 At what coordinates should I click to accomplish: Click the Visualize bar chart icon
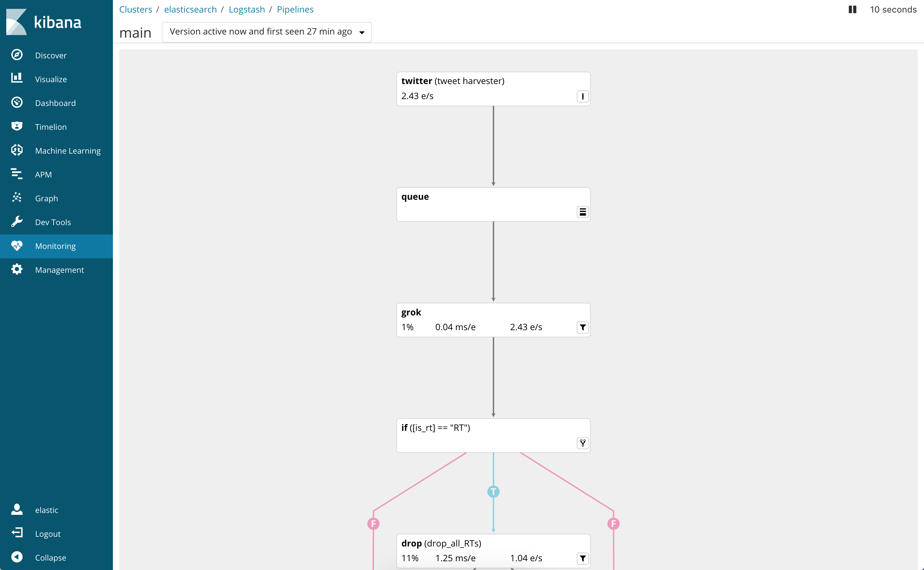click(17, 78)
